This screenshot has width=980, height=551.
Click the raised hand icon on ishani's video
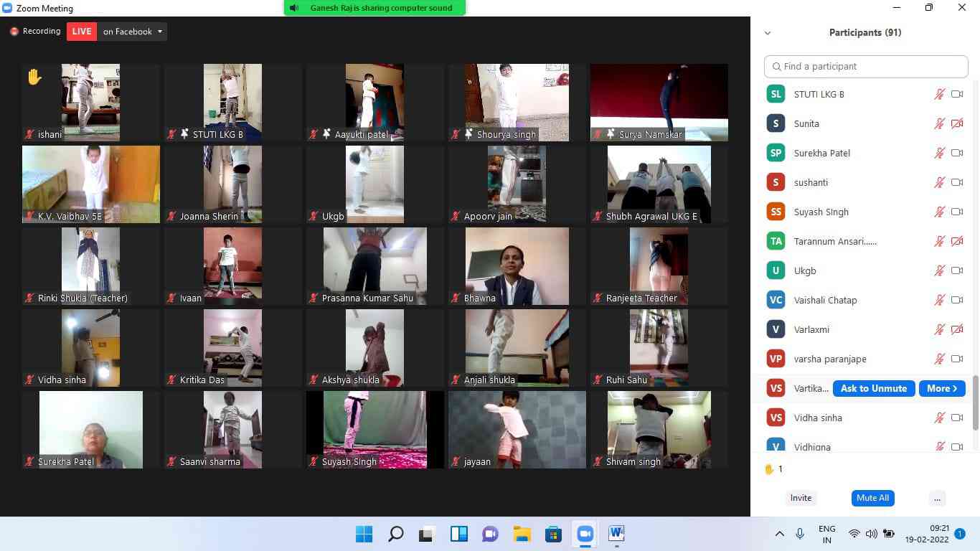pos(34,77)
